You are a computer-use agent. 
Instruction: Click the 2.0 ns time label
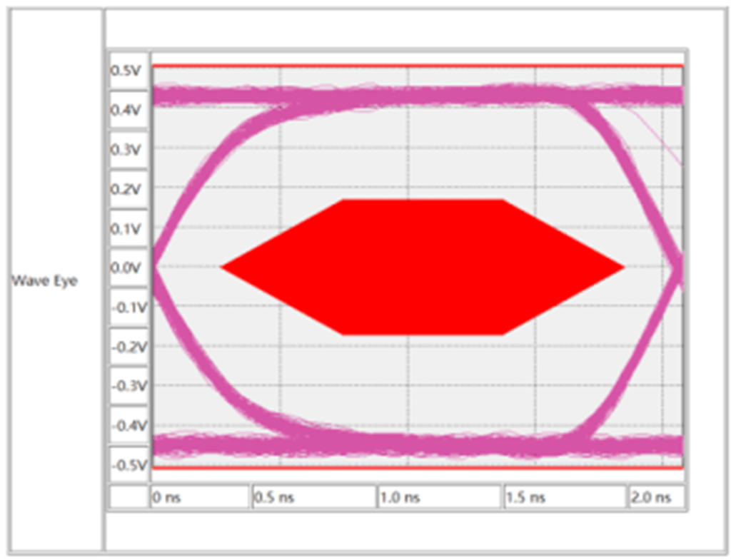651,498
